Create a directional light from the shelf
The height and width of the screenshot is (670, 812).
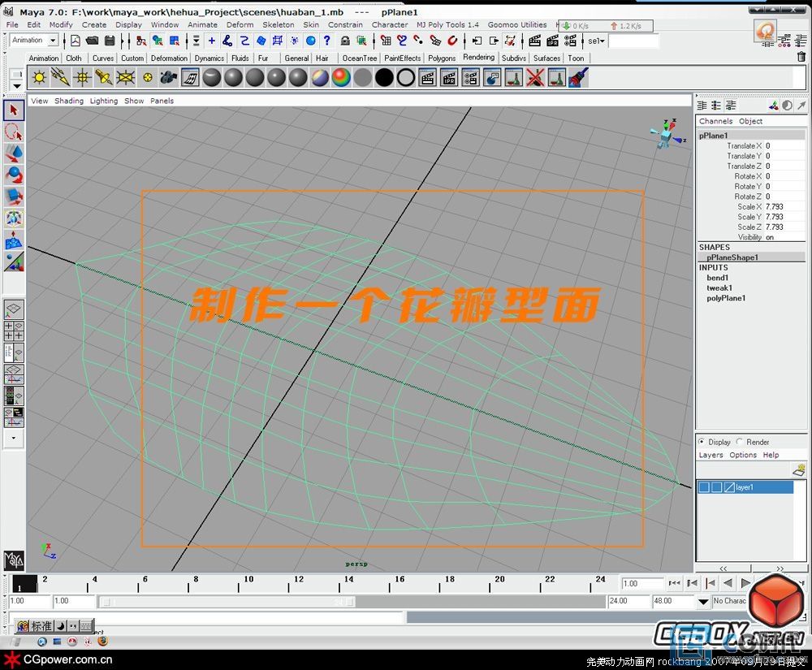(61, 78)
